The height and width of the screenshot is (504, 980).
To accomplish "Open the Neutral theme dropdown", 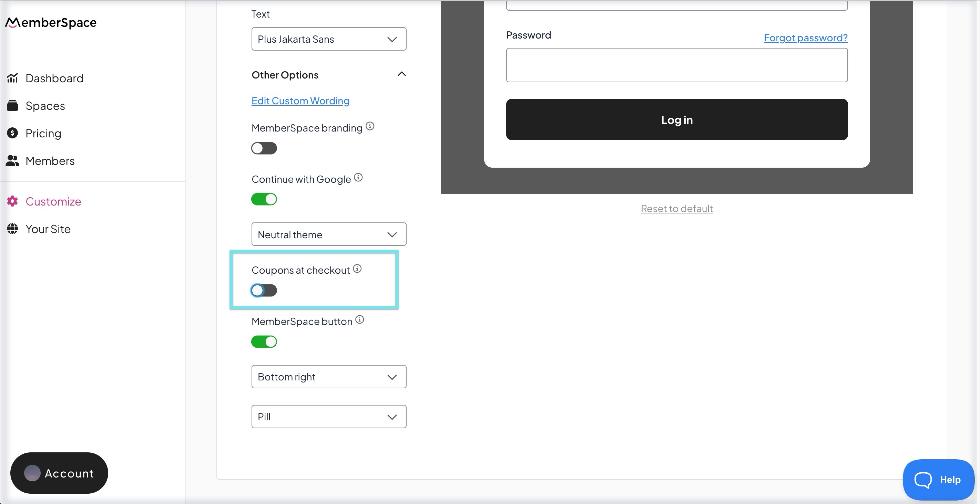I will pos(328,234).
